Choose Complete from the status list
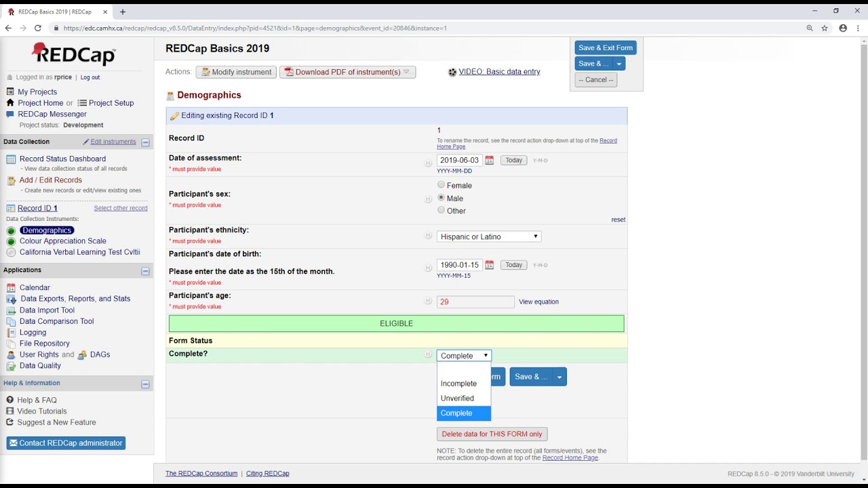868x488 pixels. 464,413
